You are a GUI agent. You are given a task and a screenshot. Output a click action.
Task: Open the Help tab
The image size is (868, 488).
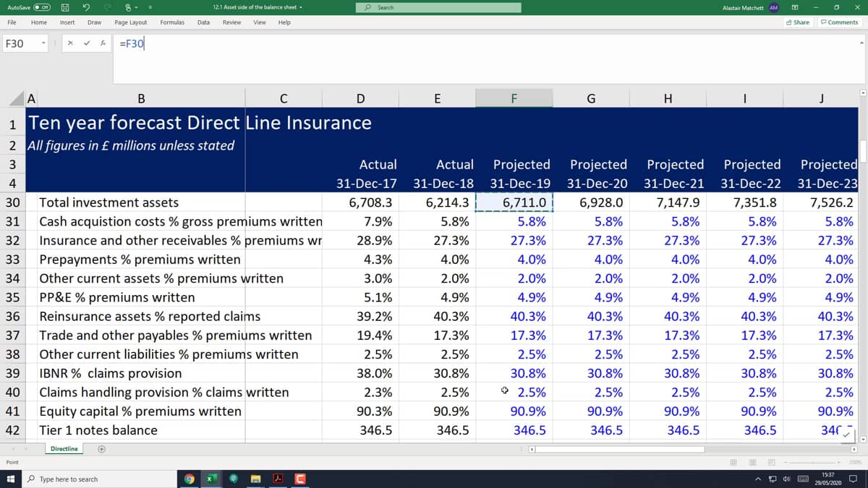284,22
